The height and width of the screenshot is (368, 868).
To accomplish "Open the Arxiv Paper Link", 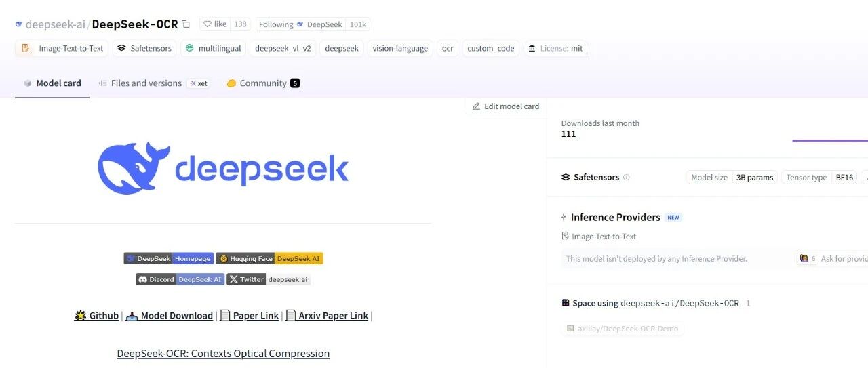I will tap(328, 316).
